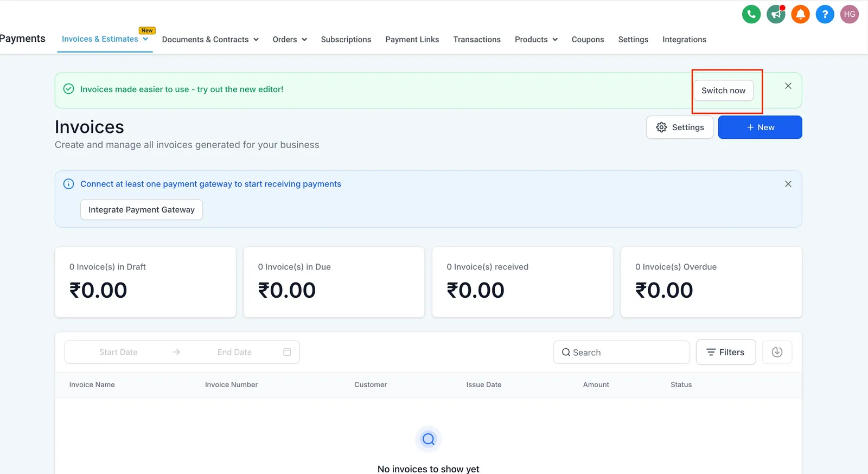This screenshot has height=474, width=868.
Task: Dismiss the new editor banner
Action: (x=788, y=86)
